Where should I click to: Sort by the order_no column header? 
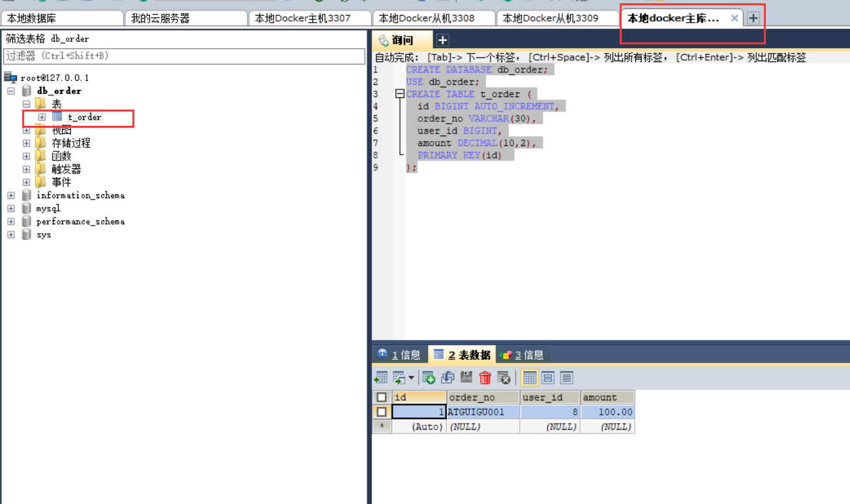pyautogui.click(x=483, y=397)
